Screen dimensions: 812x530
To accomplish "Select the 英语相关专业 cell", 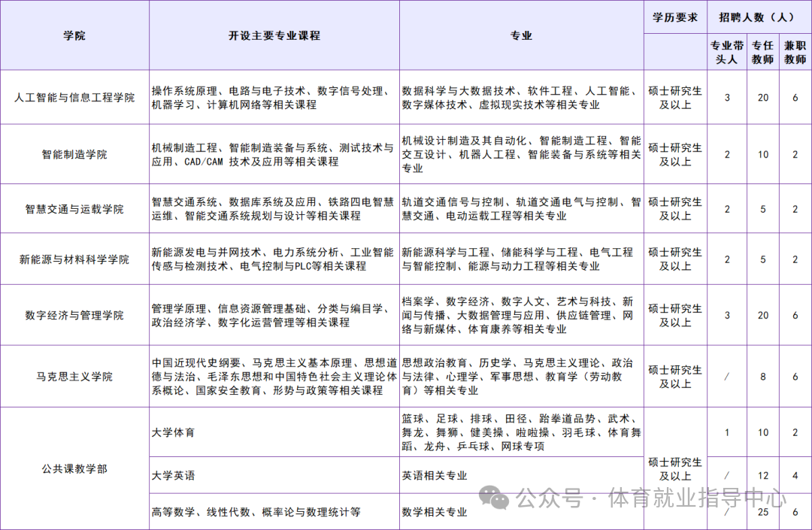I will [x=435, y=474].
